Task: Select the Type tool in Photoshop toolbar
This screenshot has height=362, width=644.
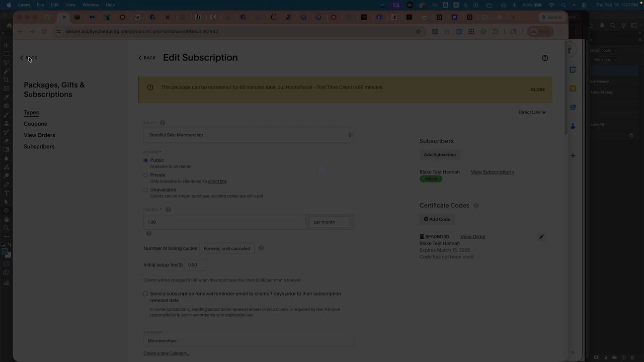Action: 6,193
